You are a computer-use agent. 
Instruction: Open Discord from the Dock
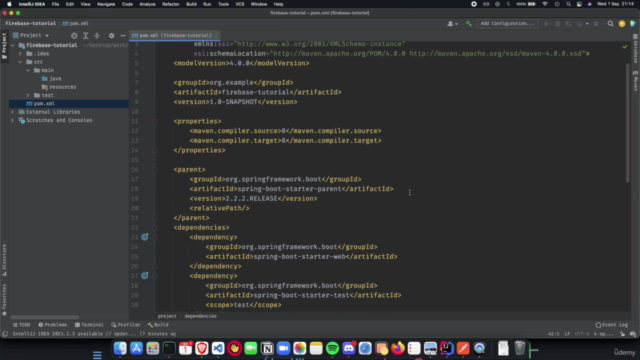tap(349, 348)
